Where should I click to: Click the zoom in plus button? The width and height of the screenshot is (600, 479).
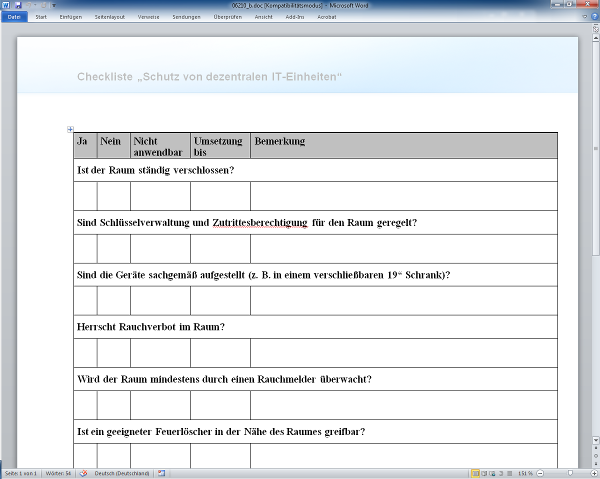[594, 473]
